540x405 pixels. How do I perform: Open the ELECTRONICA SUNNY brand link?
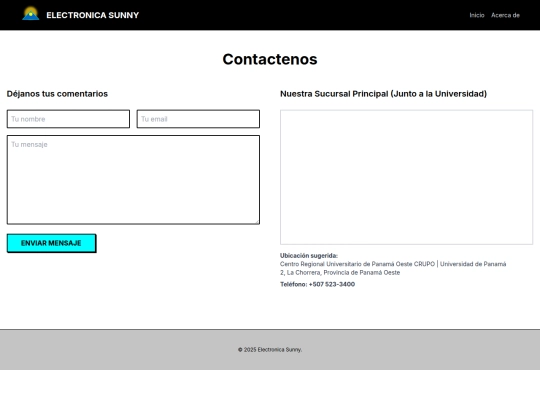pyautogui.click(x=93, y=15)
